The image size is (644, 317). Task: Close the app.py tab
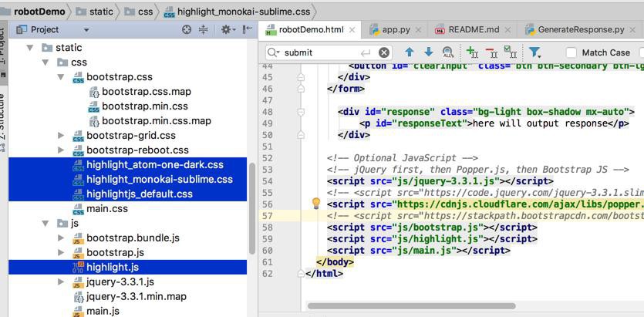click(418, 30)
